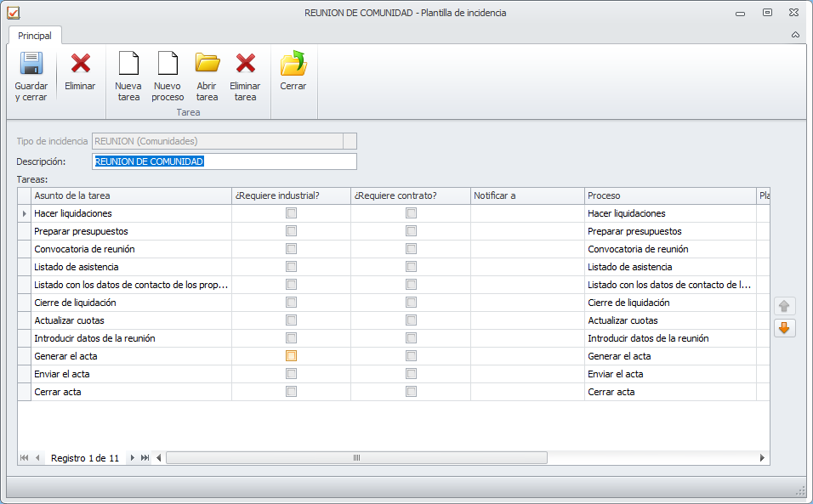Open the Tipo de incidencia dropdown

coord(350,141)
